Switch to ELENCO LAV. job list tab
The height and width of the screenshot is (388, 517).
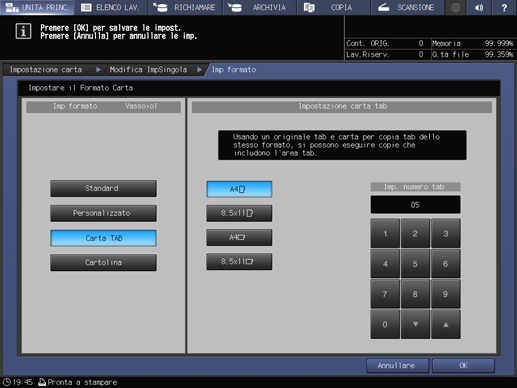pyautogui.click(x=111, y=7)
